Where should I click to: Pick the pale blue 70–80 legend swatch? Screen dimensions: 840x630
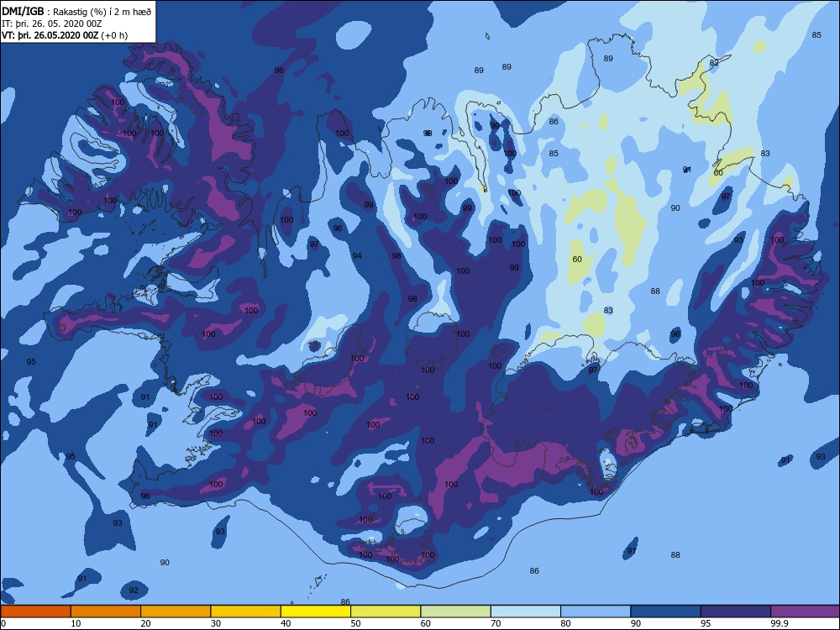(526, 612)
